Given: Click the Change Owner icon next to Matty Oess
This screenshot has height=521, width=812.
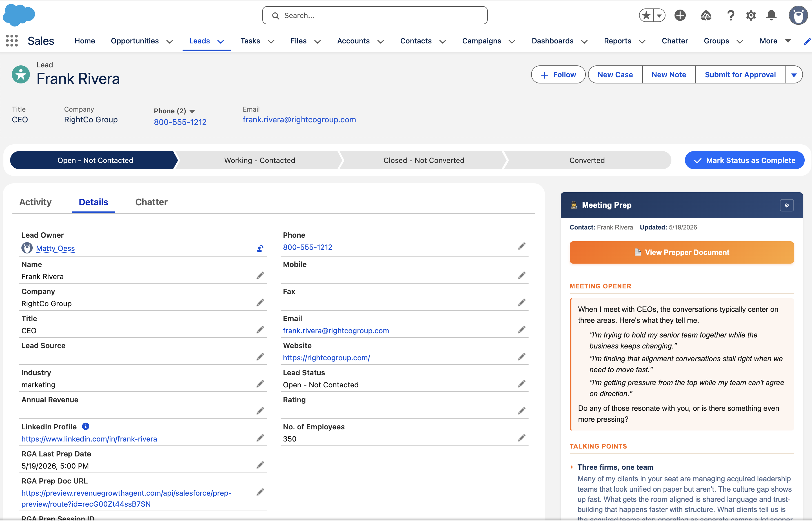Looking at the screenshot, I should (260, 248).
